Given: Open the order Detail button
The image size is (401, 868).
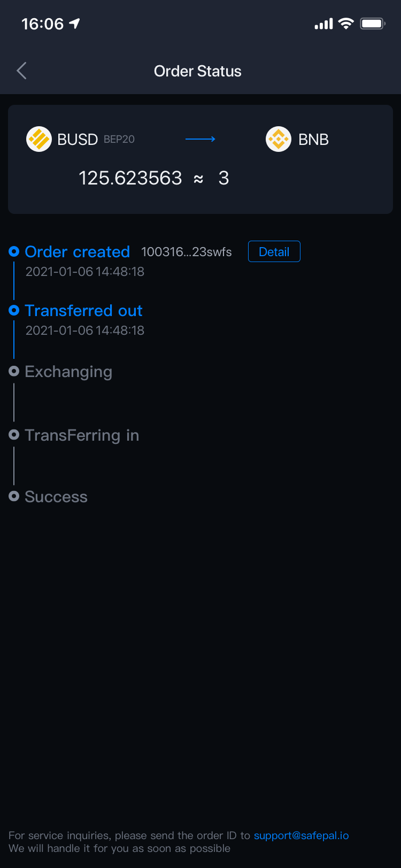Looking at the screenshot, I should [274, 251].
